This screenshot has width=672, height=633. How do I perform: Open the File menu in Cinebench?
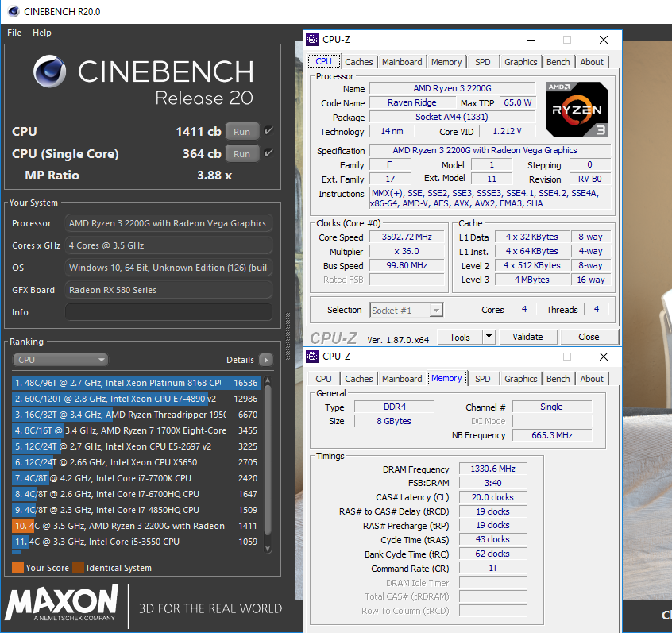[x=14, y=33]
